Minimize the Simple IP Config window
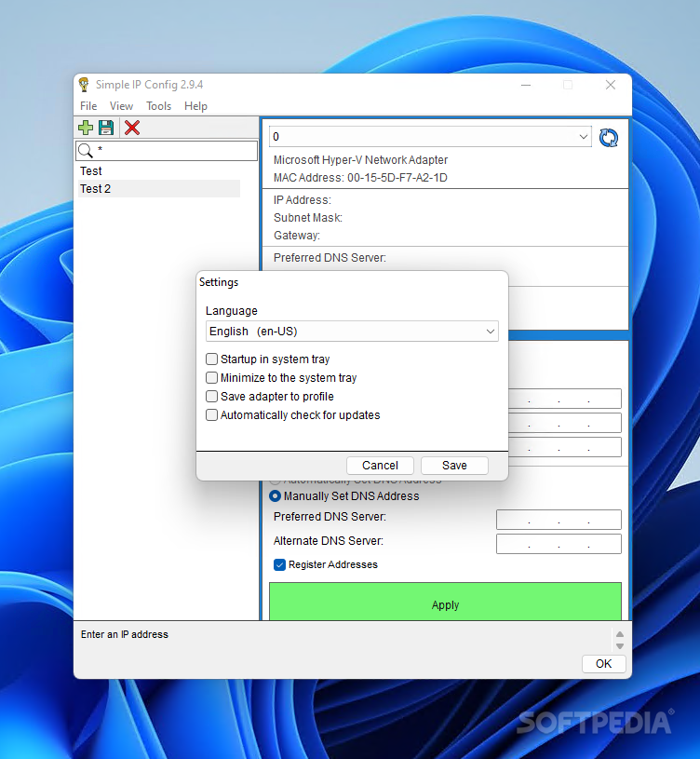This screenshot has width=700, height=759. [x=526, y=85]
